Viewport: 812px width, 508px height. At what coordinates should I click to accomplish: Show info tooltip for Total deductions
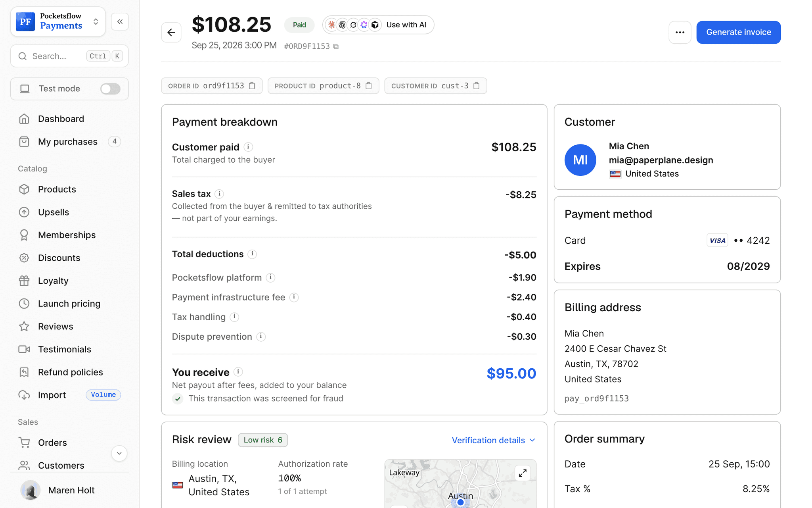pyautogui.click(x=252, y=254)
